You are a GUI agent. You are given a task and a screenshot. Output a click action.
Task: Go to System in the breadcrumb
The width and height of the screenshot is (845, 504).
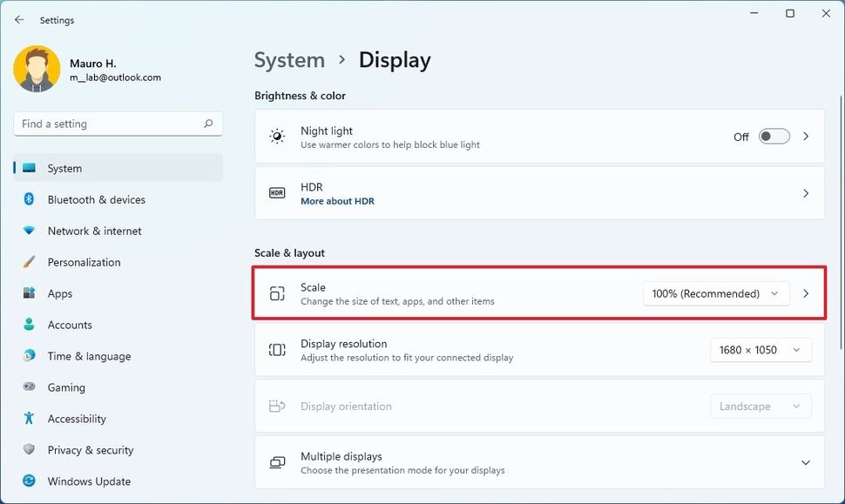click(x=289, y=60)
